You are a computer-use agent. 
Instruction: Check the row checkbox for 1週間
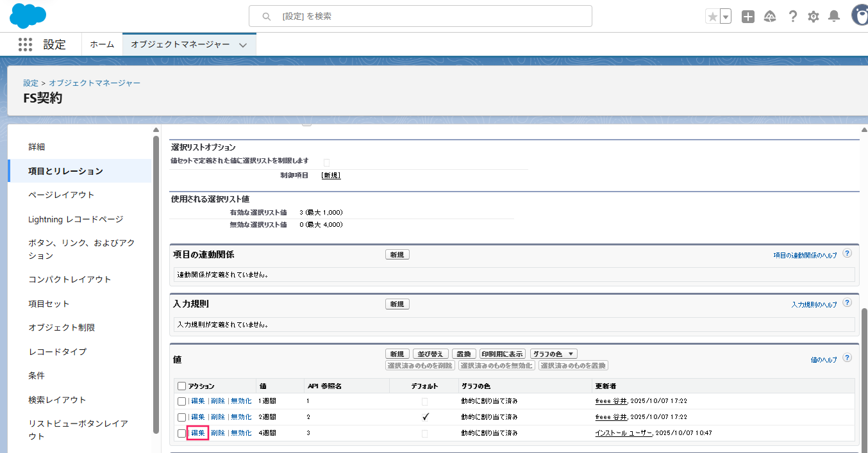(182, 401)
